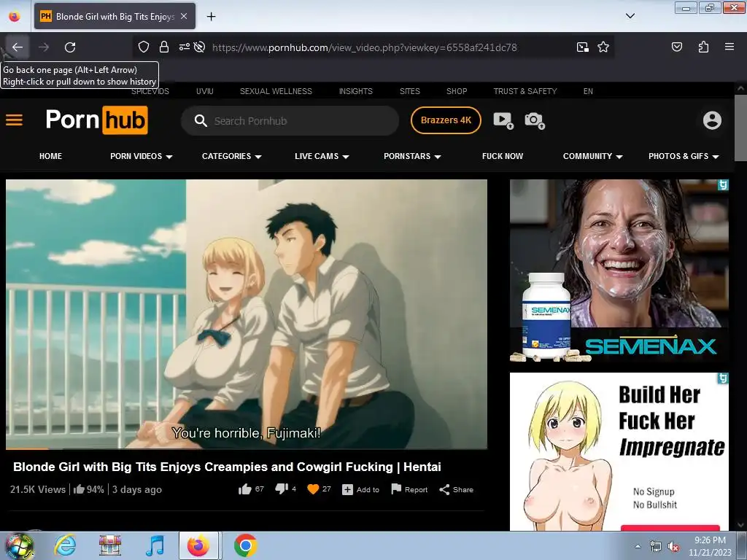Close the current browser tab
Viewport: 747px width, 560px height.
[x=184, y=16]
